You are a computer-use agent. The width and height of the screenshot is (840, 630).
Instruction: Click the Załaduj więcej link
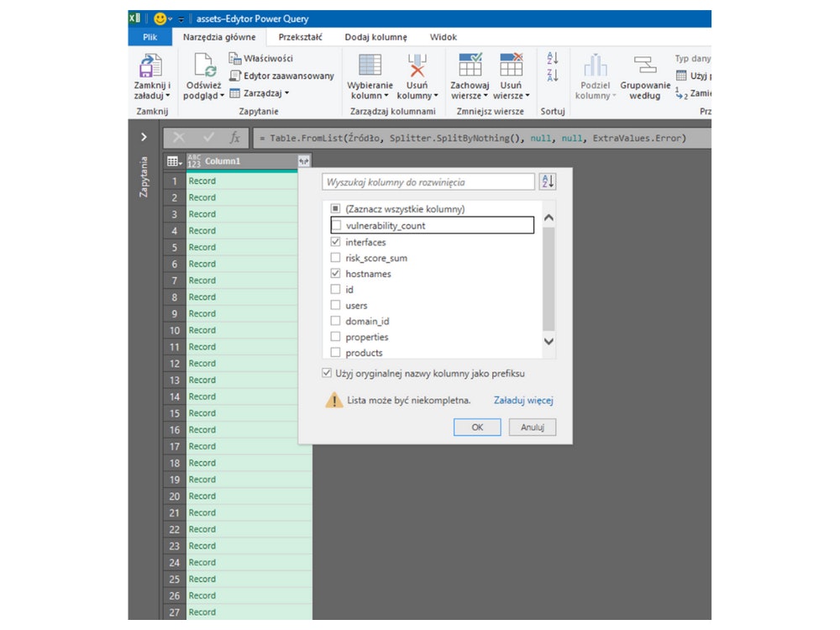(523, 401)
